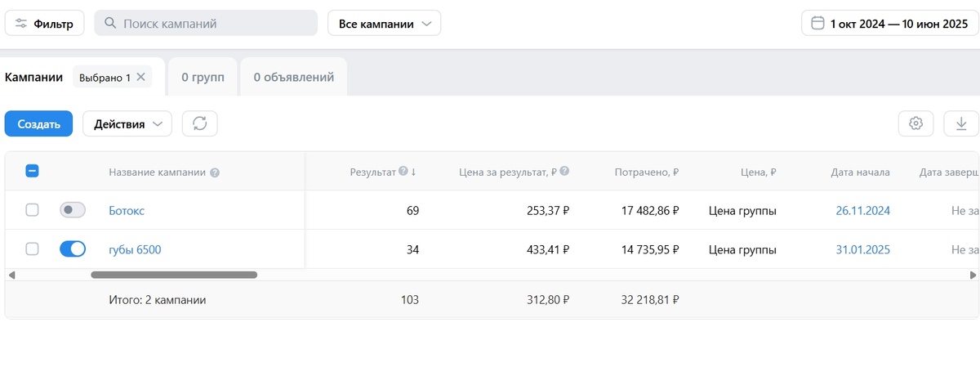
Task: Toggle the select-all header checkbox
Action: 33,172
